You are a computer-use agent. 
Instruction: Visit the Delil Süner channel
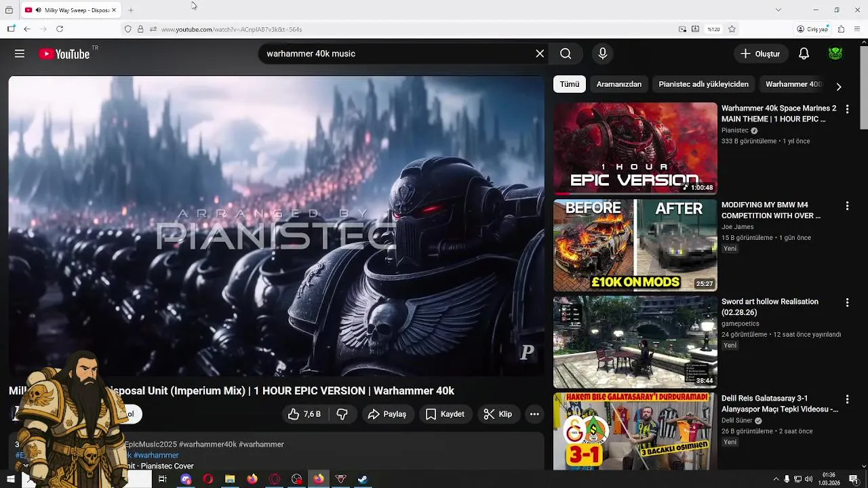(x=737, y=421)
